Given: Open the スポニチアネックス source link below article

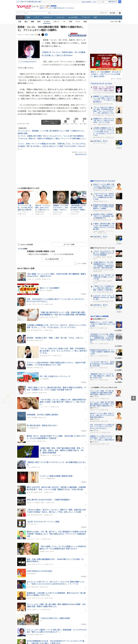Looking at the screenshot, I should tap(81, 154).
